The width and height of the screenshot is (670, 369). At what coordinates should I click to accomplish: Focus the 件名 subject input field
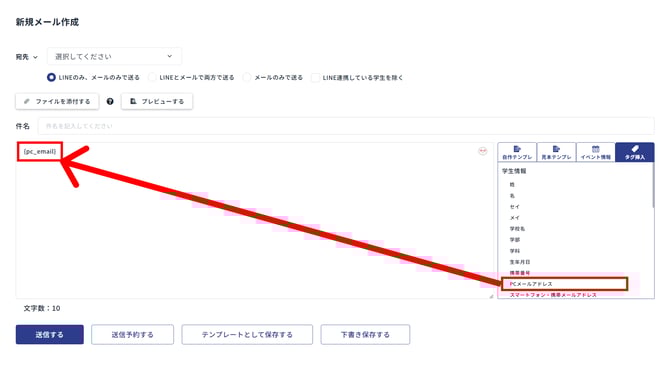(346, 126)
